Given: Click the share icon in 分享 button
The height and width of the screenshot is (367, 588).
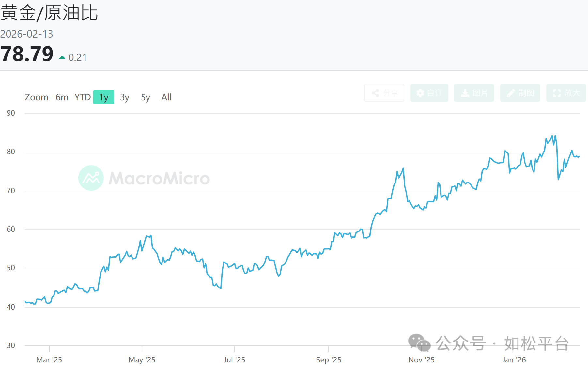Looking at the screenshot, I should 375,93.
